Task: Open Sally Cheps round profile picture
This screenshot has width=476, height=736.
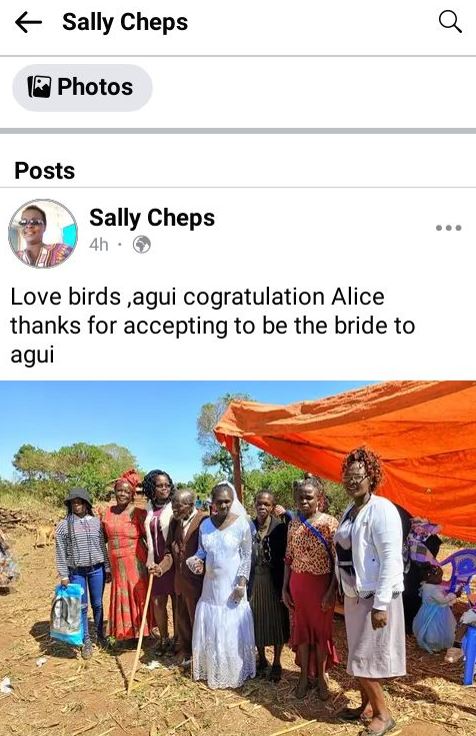Action: (43, 233)
